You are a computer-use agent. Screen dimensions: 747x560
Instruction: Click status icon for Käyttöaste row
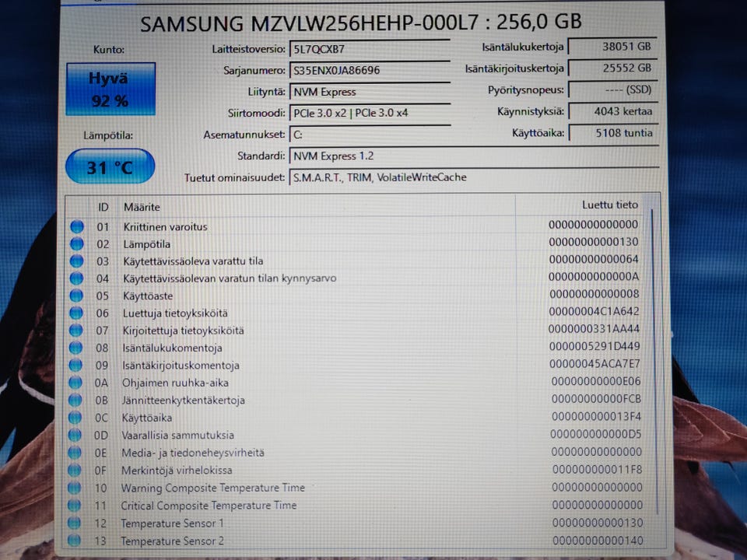click(76, 296)
